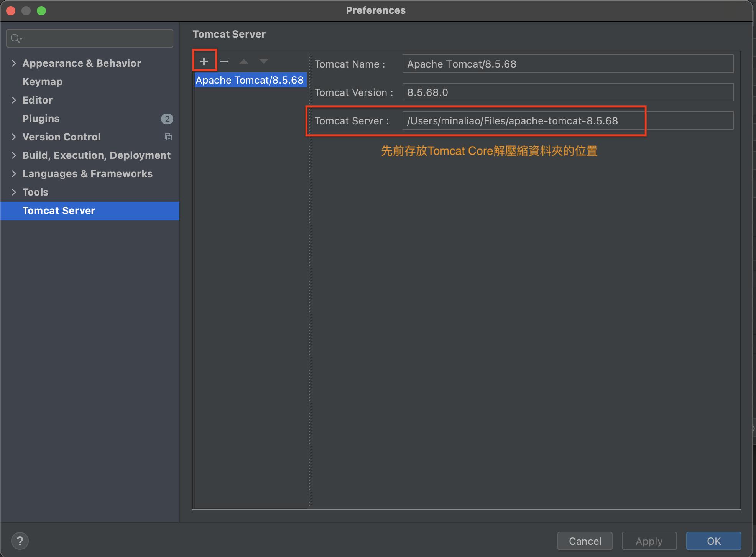The width and height of the screenshot is (756, 557).
Task: Expand Build, Execution, Deployment chevron
Action: click(x=14, y=155)
